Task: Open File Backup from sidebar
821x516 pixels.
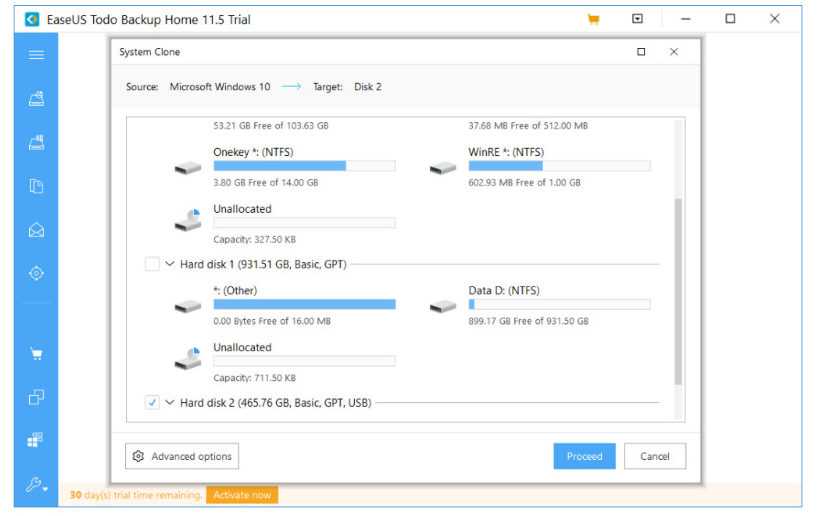Action: click(36, 186)
